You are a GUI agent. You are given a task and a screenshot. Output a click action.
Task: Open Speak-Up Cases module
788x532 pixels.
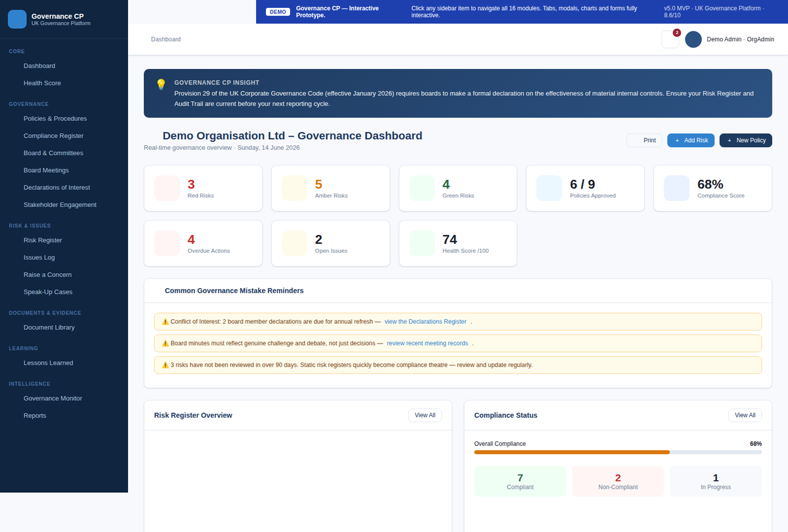[x=64, y=292]
